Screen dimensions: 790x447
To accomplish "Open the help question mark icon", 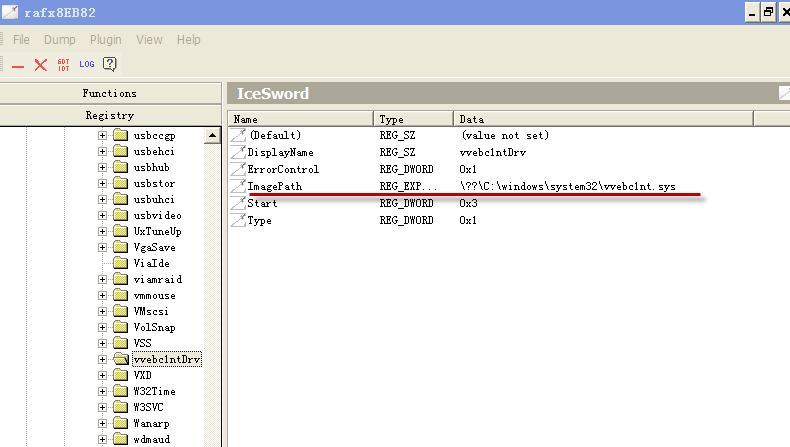I will [109, 64].
